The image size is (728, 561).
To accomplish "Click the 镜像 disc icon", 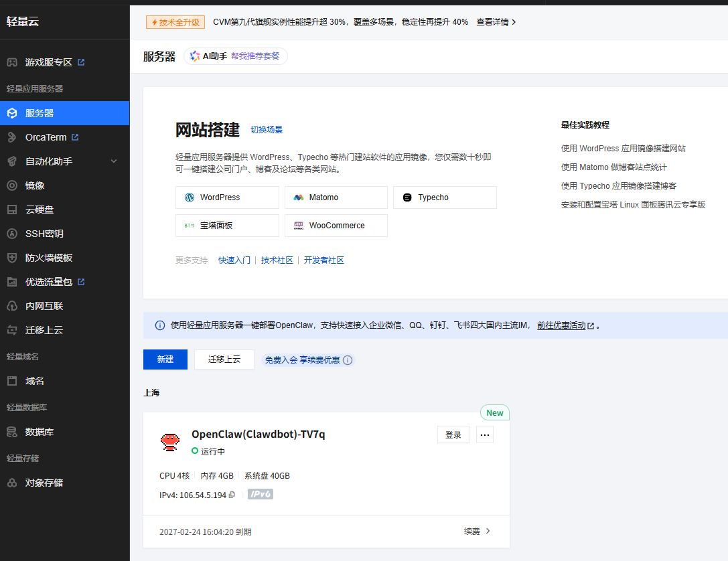I will (12, 185).
